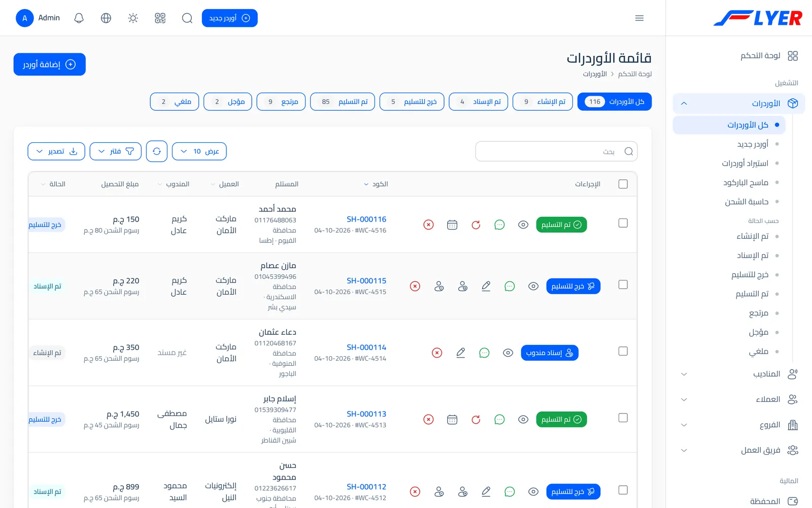Open the عرض 10 page-size dropdown

coord(199,151)
